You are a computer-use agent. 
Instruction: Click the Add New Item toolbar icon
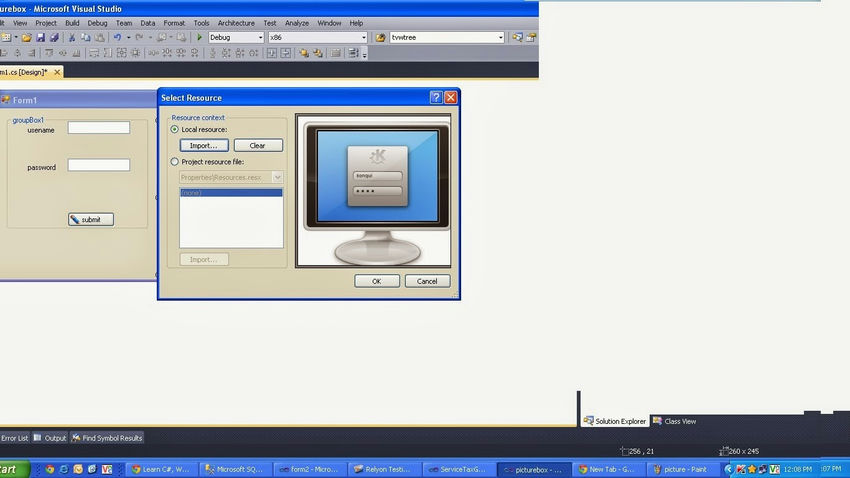pyautogui.click(x=5, y=37)
